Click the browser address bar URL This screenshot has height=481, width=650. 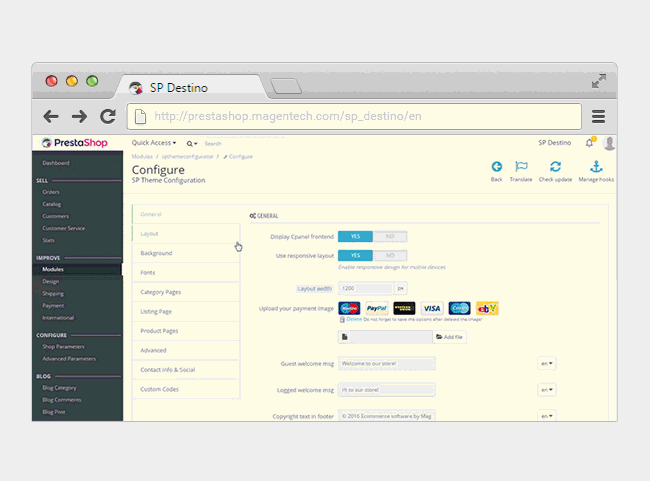[288, 116]
